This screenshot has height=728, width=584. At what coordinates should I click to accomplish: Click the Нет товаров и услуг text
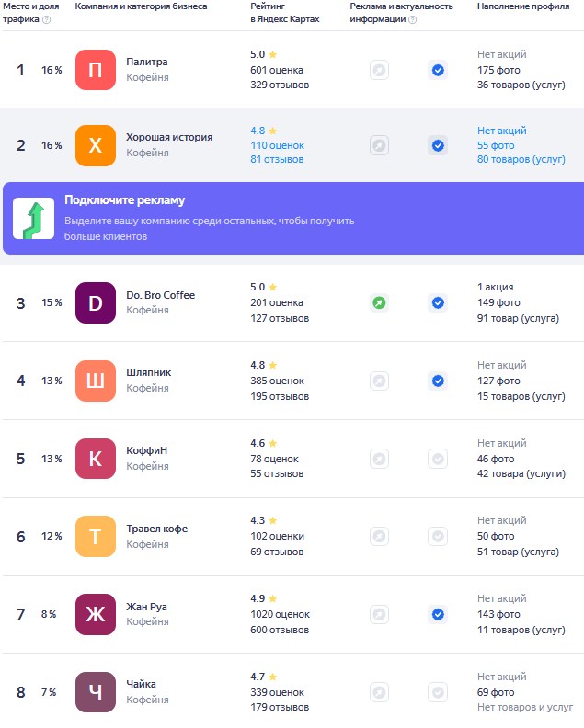coord(524,707)
